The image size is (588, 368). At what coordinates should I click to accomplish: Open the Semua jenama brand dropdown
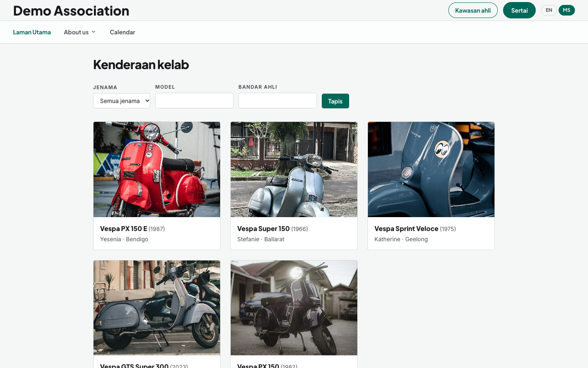pos(122,101)
